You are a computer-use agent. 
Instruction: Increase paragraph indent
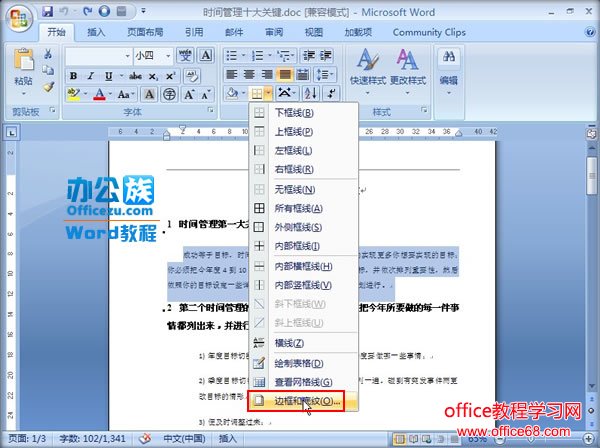[x=326, y=56]
